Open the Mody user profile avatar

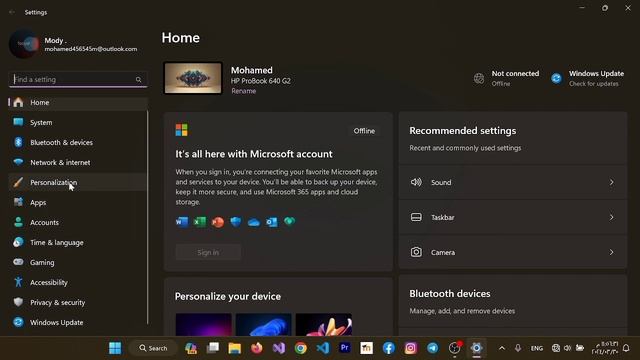tap(24, 44)
